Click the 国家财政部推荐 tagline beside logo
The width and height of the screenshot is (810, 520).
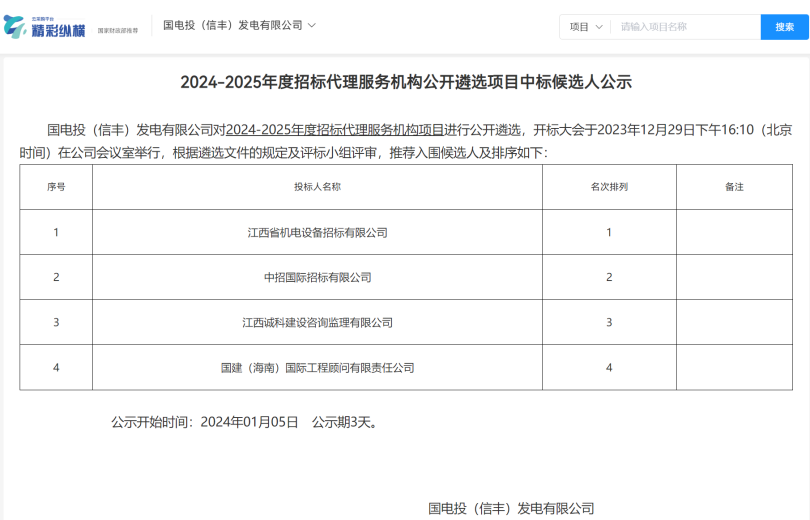click(x=118, y=32)
